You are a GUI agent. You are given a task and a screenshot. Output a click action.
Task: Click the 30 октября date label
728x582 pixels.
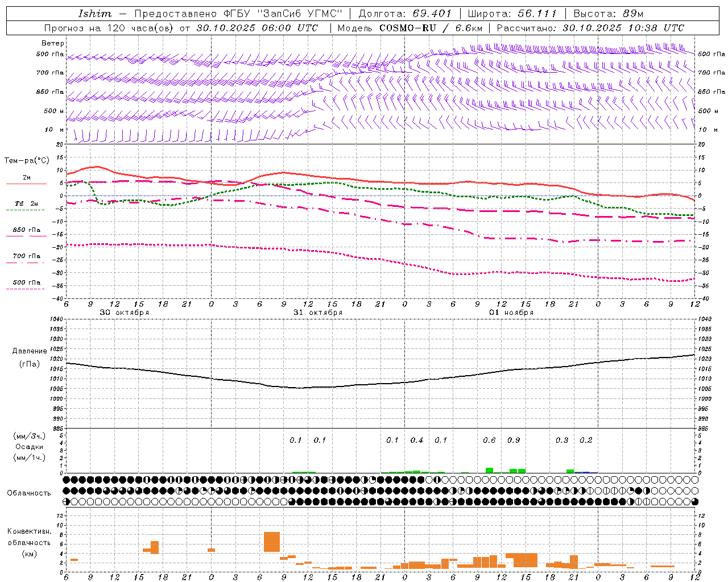pos(125,313)
